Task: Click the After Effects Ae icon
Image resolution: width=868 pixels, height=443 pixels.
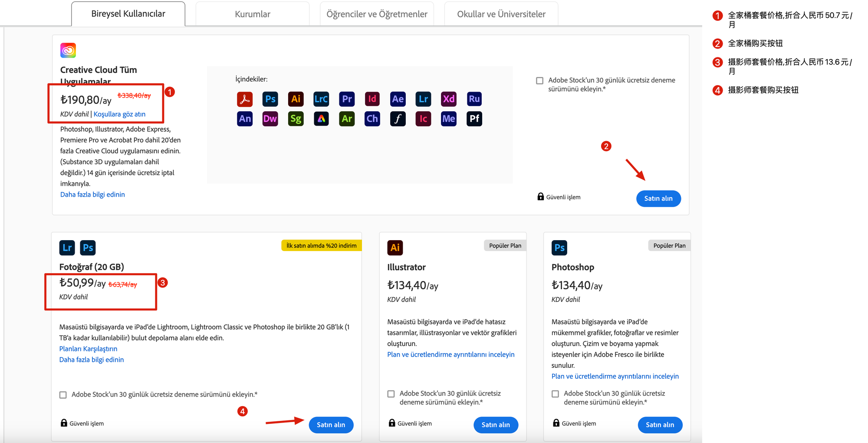Action: [398, 99]
